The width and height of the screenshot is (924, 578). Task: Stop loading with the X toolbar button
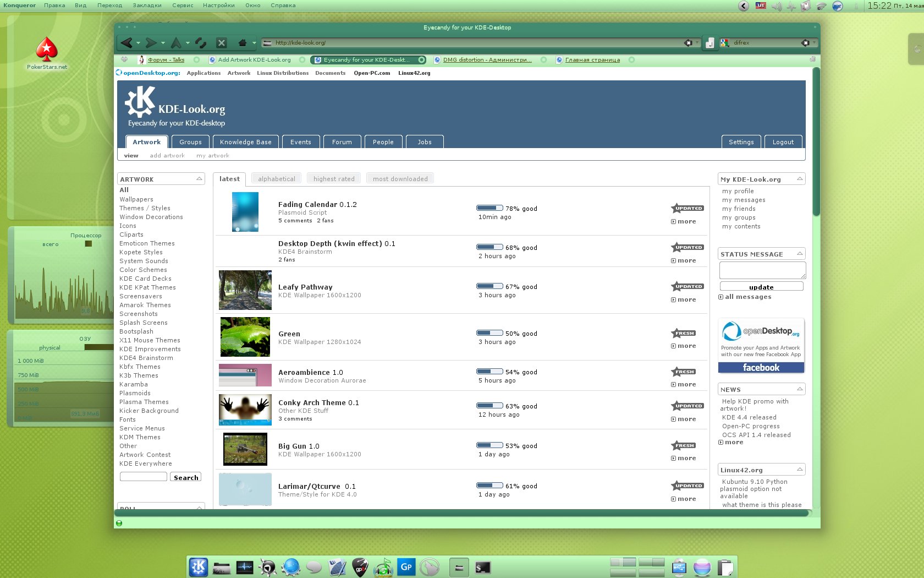[x=221, y=42]
